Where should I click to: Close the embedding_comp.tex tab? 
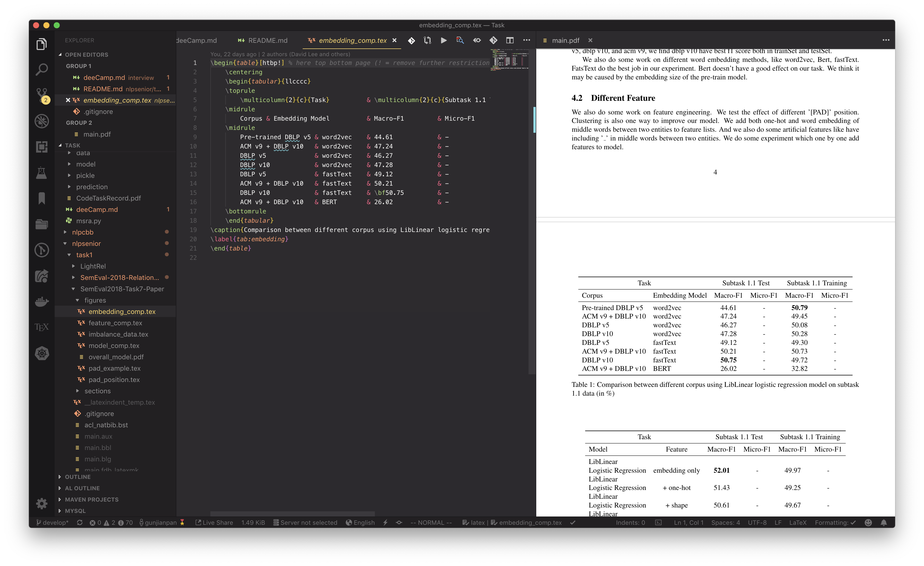coord(394,40)
